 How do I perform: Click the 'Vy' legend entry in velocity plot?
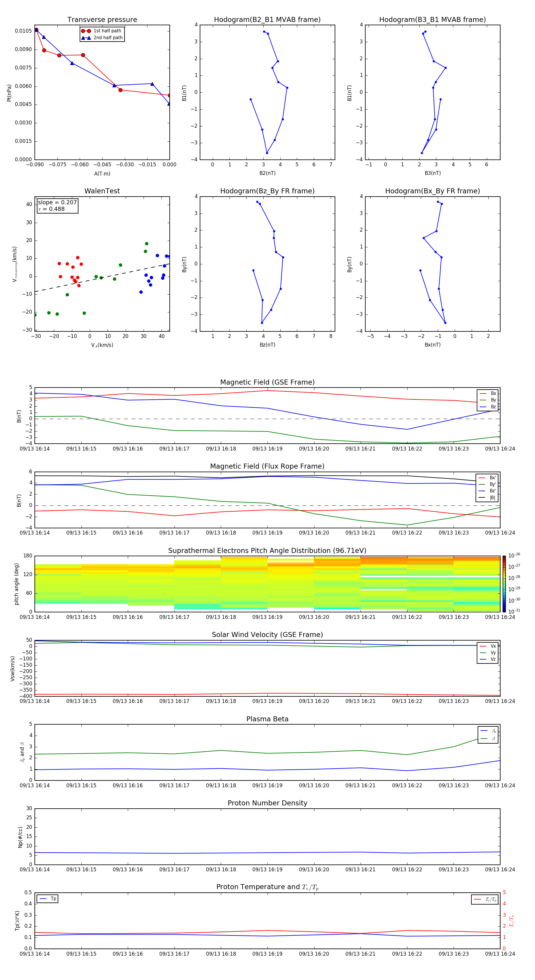488,652
